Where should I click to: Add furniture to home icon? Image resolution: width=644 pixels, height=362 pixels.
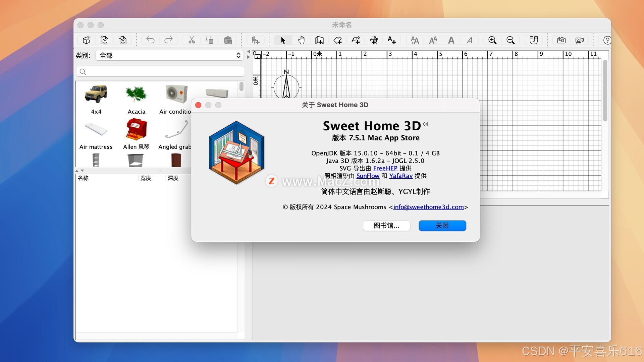pyautogui.click(x=256, y=40)
